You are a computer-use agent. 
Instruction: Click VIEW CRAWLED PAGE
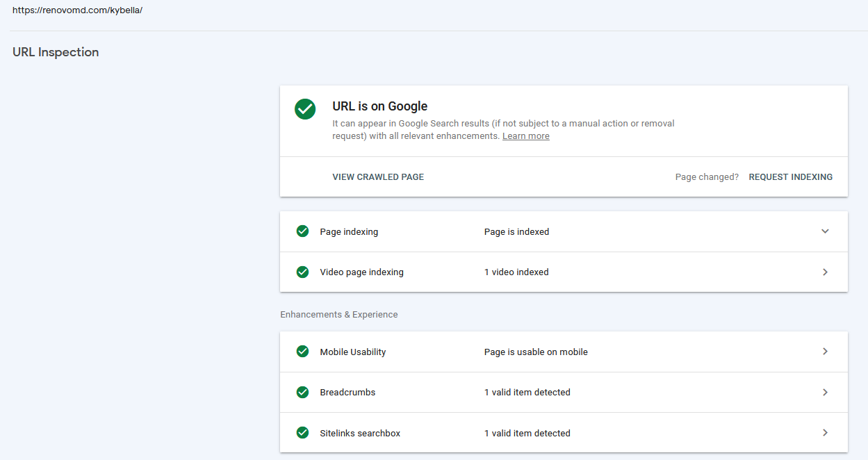click(x=378, y=177)
